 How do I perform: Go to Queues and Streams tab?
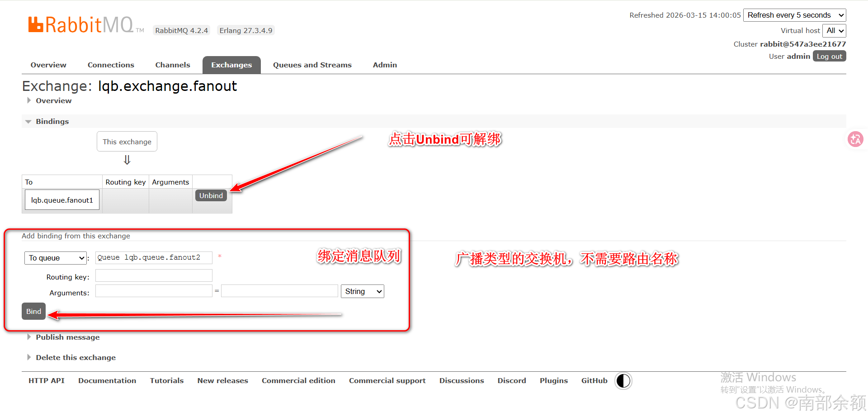click(x=312, y=65)
